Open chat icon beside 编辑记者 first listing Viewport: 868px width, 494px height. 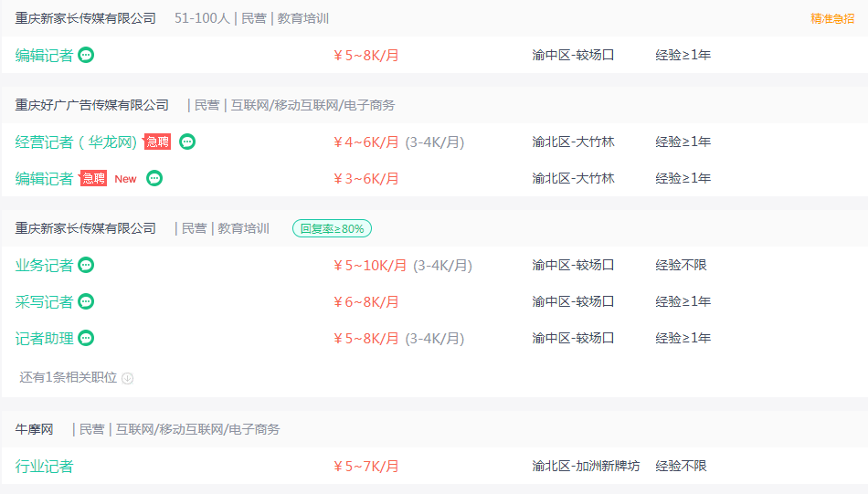tap(86, 55)
